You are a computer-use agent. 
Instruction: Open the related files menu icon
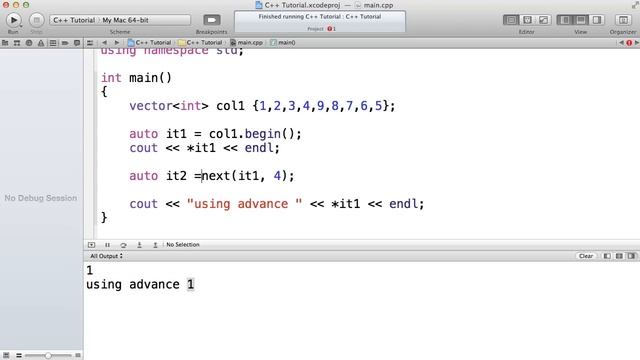click(90, 42)
